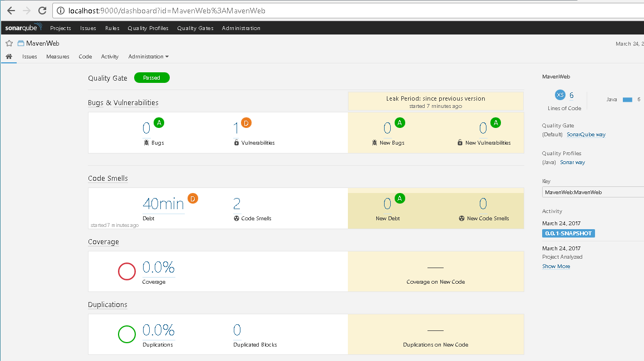Click the green Duplications circle indicator
The height and width of the screenshot is (361, 644).
click(127, 334)
